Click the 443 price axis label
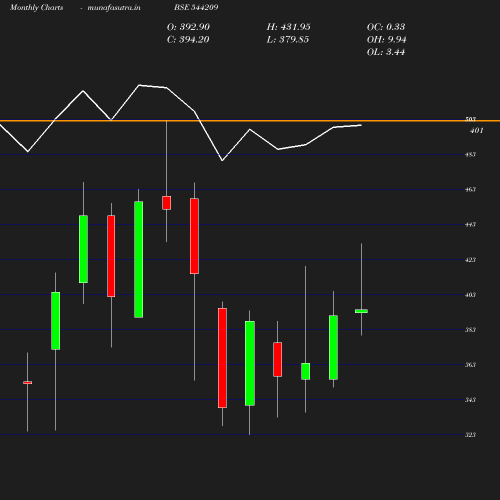Viewport: 500px width, 500px height. 470,224
